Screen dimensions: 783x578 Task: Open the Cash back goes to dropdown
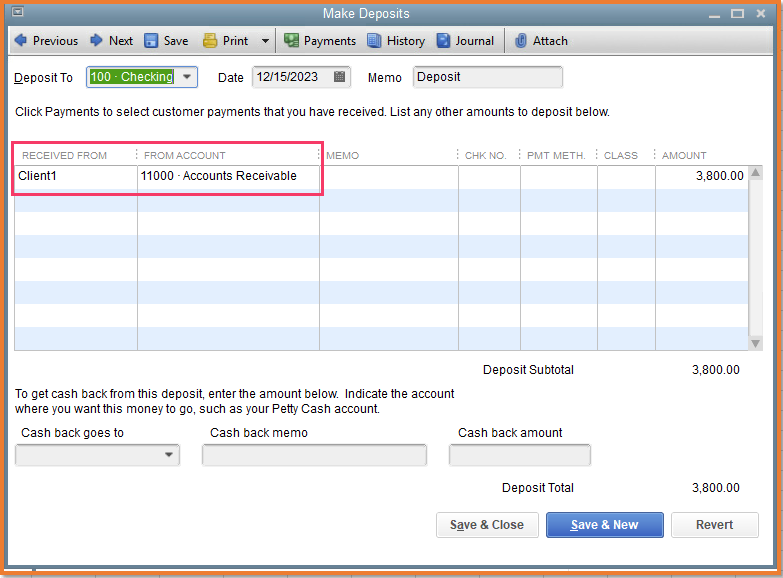[169, 455]
